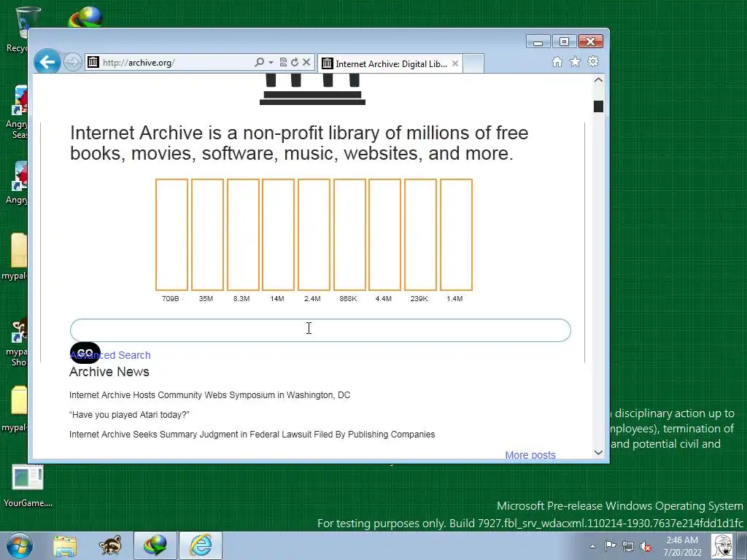
Task: Focus the Internet Archive search field
Action: pyautogui.click(x=320, y=330)
